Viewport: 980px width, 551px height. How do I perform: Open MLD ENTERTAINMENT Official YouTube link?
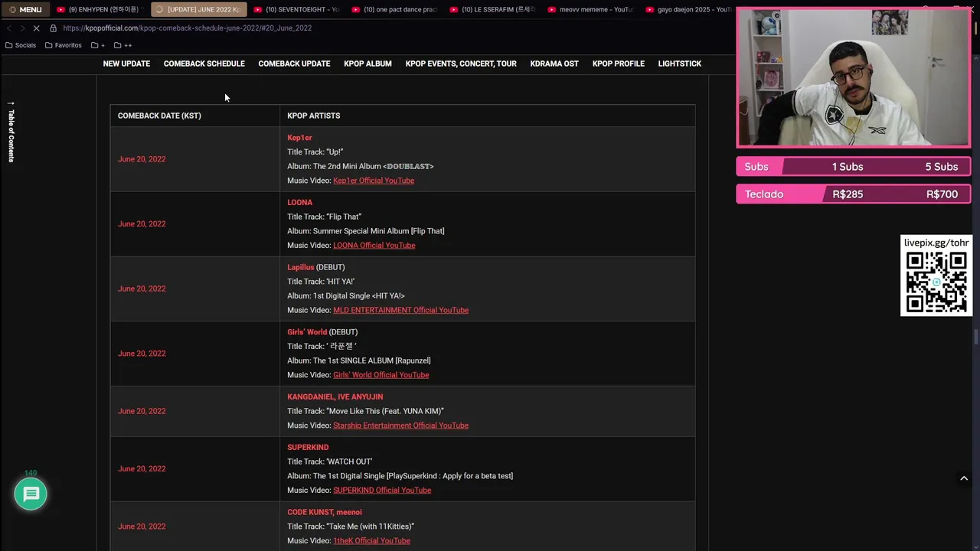(x=400, y=310)
